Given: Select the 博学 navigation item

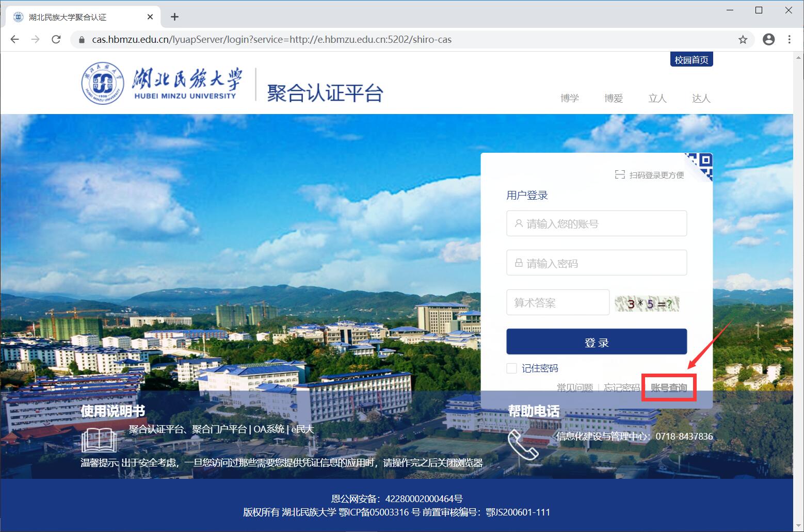Looking at the screenshot, I should (x=570, y=98).
